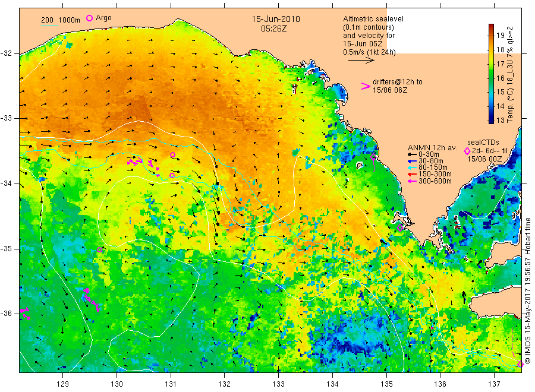The image size is (535, 392).
Task: Click the 'drifters@12h to' legend text
Action: coord(398,82)
